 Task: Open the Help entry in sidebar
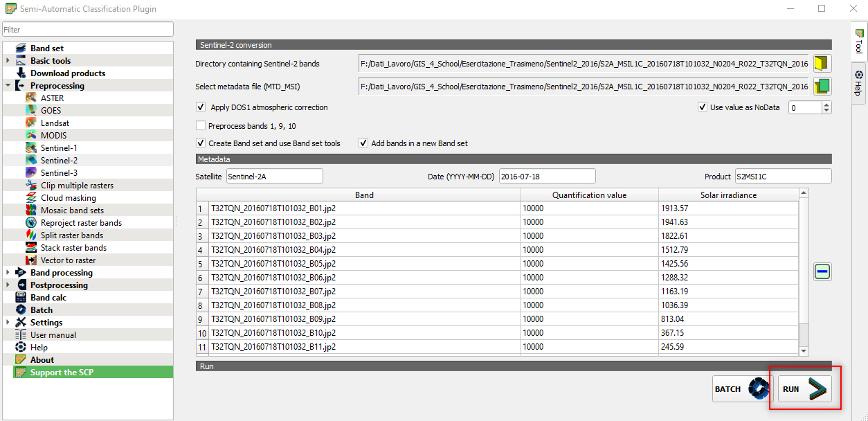[39, 348]
